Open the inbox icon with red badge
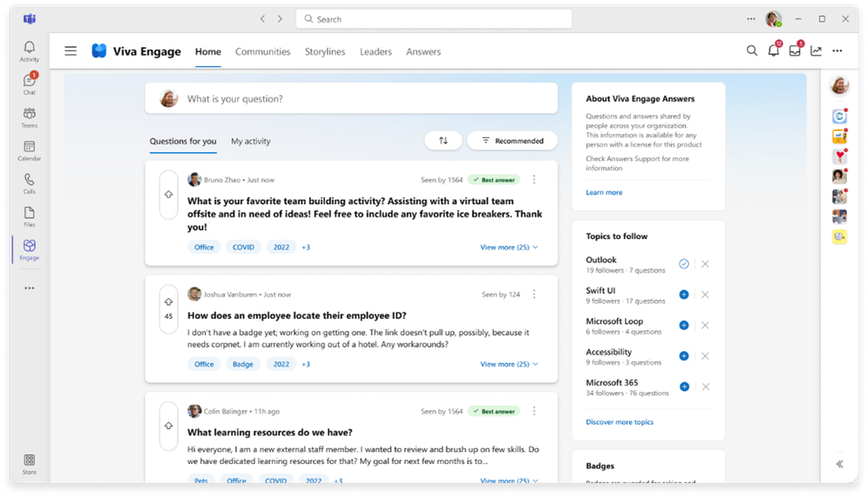868x497 pixels. point(795,51)
